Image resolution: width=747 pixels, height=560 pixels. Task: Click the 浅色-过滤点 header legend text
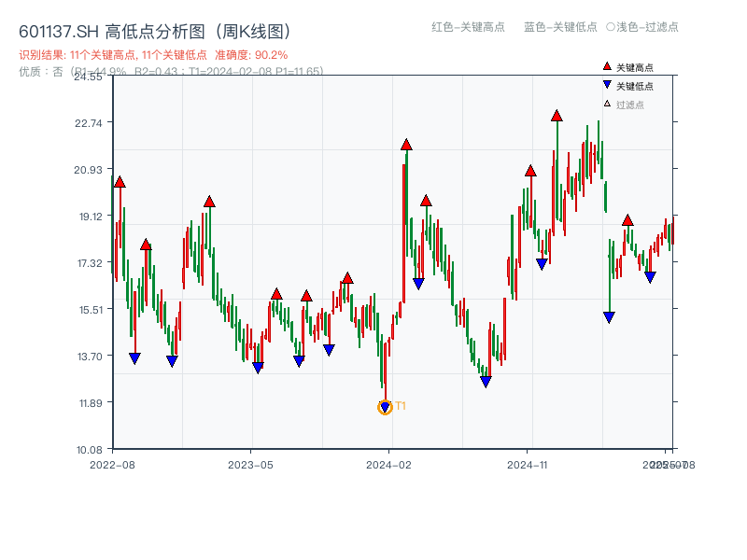[x=642, y=27]
